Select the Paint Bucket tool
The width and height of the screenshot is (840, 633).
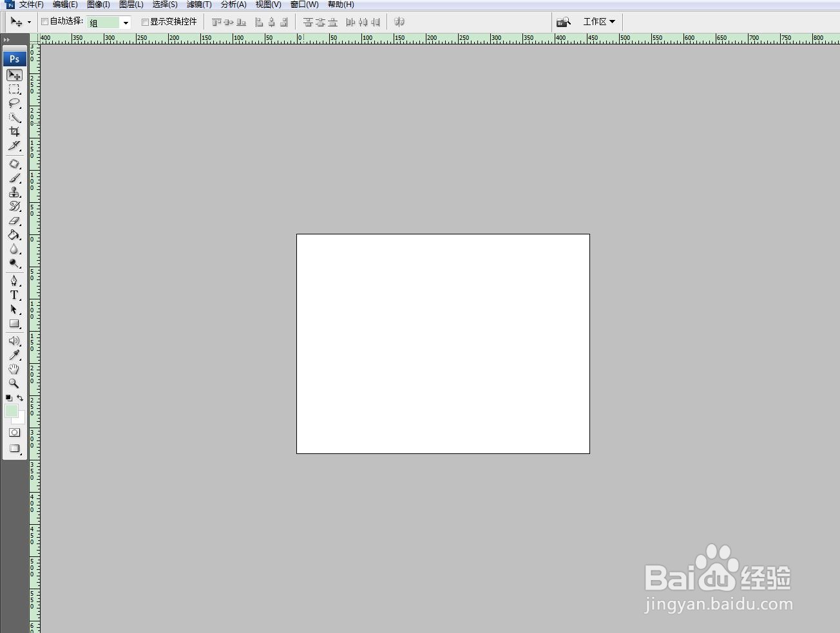[x=14, y=235]
